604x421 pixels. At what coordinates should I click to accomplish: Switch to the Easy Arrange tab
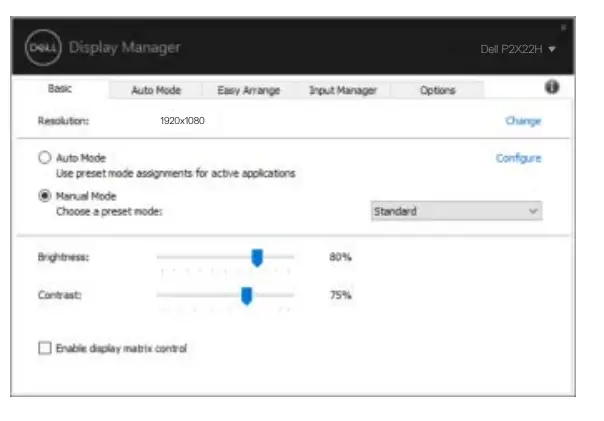pos(248,90)
